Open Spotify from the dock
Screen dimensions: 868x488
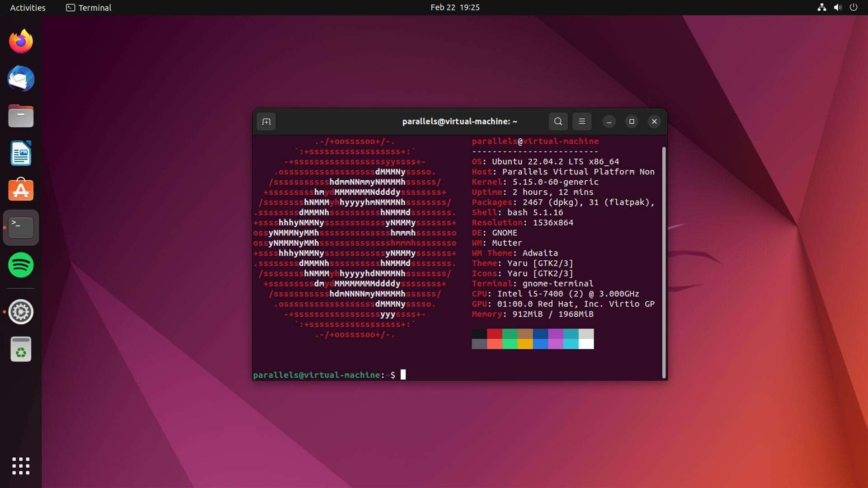pyautogui.click(x=20, y=265)
